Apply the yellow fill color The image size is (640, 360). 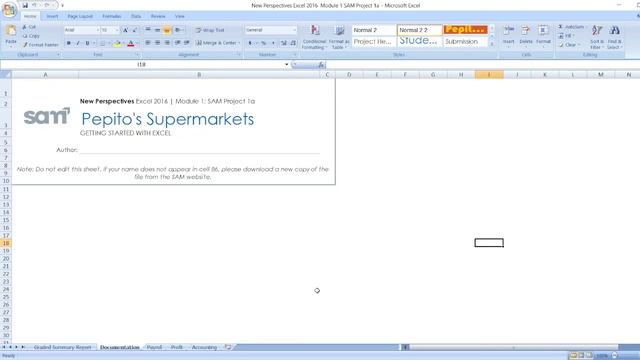coord(117,43)
